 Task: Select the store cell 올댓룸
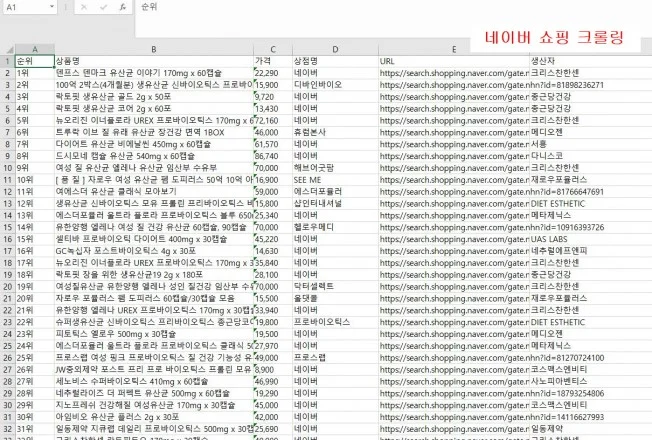pos(335,298)
